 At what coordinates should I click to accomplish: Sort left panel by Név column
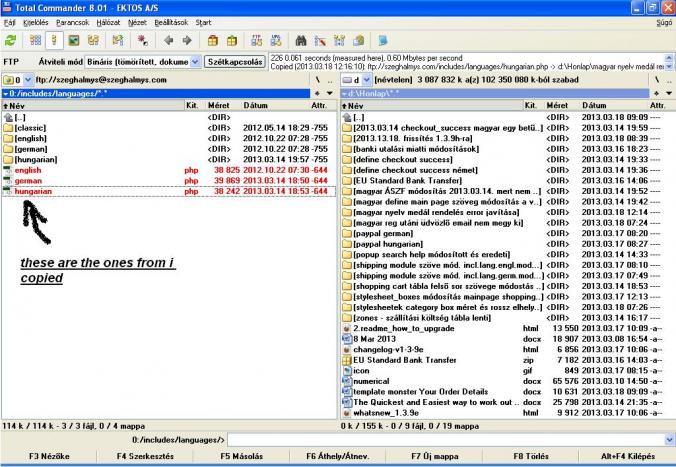pyautogui.click(x=93, y=106)
